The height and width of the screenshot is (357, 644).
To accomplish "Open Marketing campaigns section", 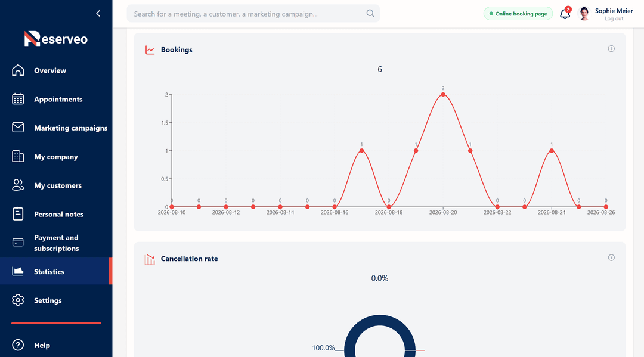I will coord(70,128).
